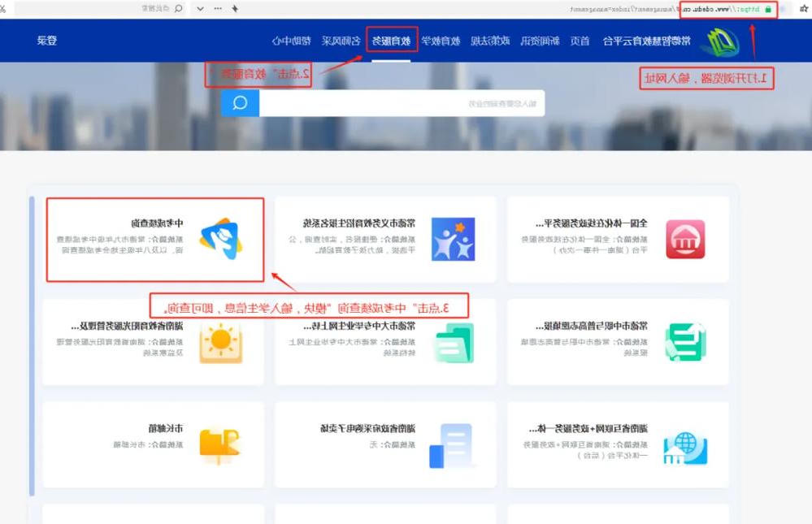Click the 市长邮箱 yellow mailbox icon

coord(220,445)
